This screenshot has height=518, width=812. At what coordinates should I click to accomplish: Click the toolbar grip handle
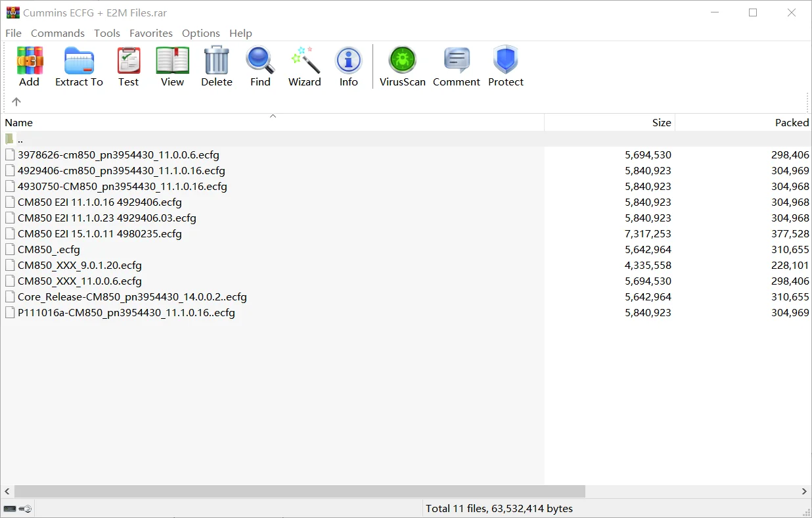[6, 78]
